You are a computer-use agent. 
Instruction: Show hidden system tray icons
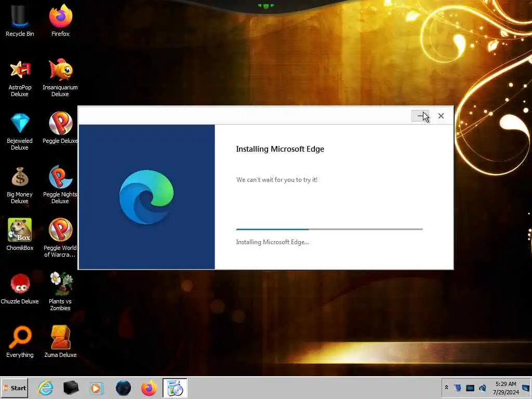coord(446,387)
